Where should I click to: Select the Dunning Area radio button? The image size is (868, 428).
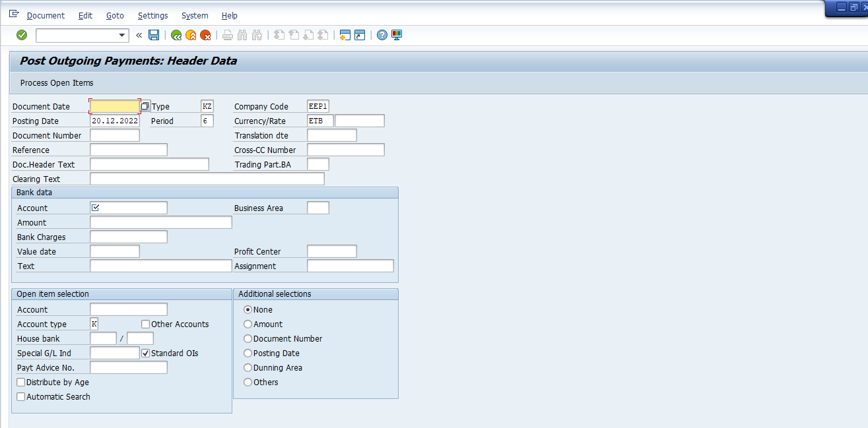click(x=248, y=367)
